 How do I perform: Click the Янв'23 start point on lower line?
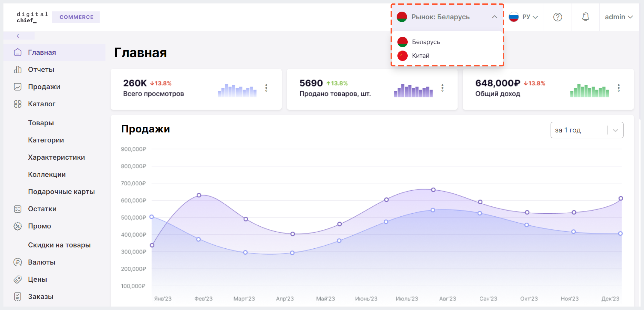tap(151, 217)
